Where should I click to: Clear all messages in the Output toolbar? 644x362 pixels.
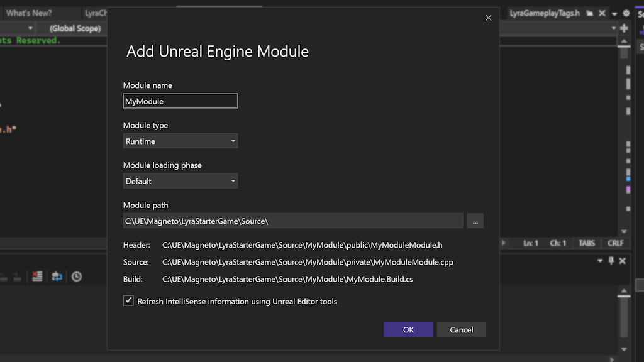pos(37,275)
